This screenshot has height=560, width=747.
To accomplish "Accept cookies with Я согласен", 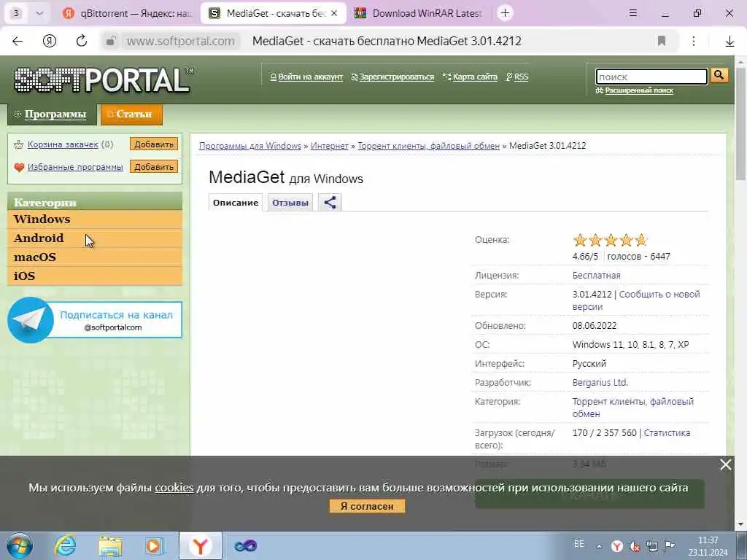I will point(367,506).
